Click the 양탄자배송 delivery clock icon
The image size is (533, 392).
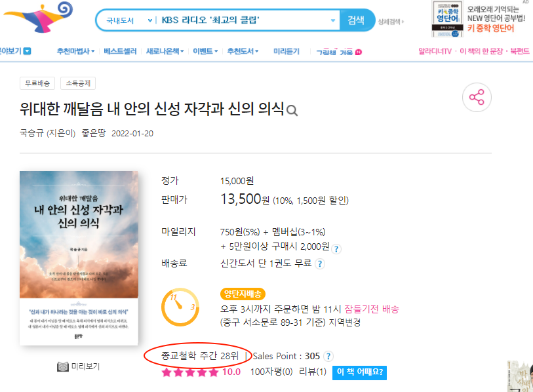[x=180, y=307]
